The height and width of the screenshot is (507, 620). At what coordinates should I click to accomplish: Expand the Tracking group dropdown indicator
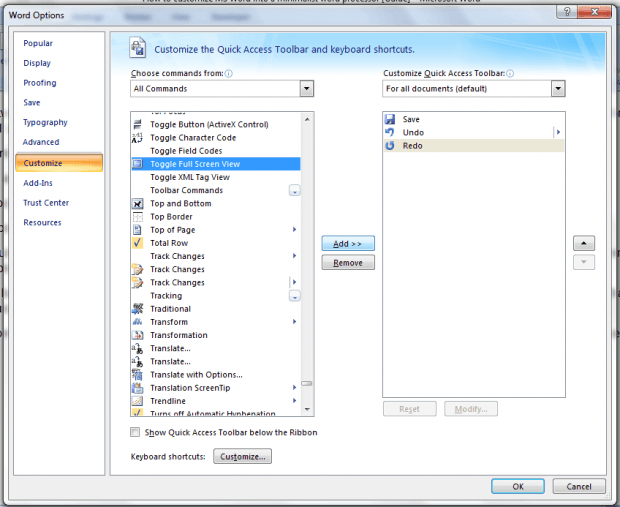[x=295, y=296]
